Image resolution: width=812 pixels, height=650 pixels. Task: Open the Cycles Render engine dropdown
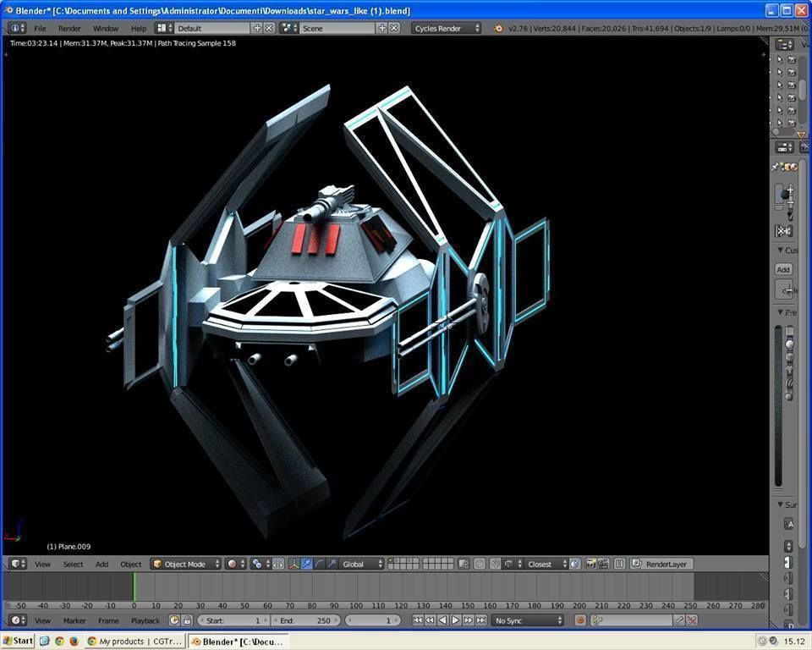[447, 28]
